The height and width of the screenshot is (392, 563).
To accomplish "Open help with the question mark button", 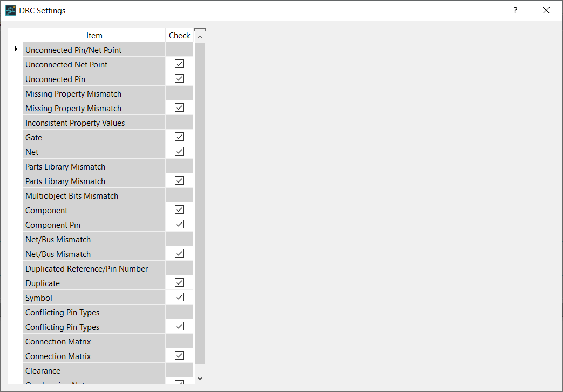I will [515, 10].
